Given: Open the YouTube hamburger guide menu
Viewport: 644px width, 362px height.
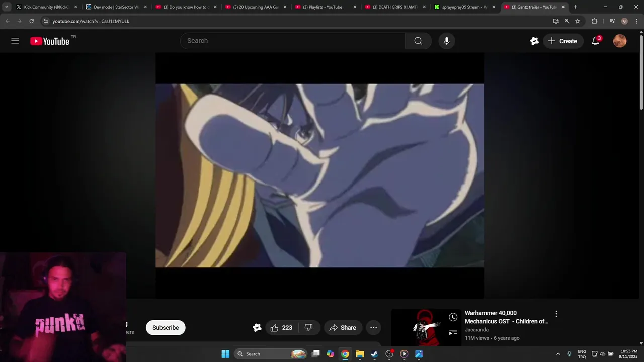Looking at the screenshot, I should point(15,41).
